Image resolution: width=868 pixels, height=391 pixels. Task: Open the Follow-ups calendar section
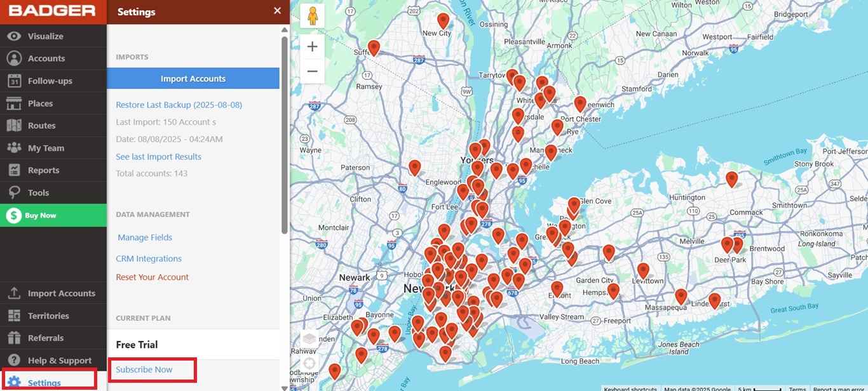click(x=53, y=81)
